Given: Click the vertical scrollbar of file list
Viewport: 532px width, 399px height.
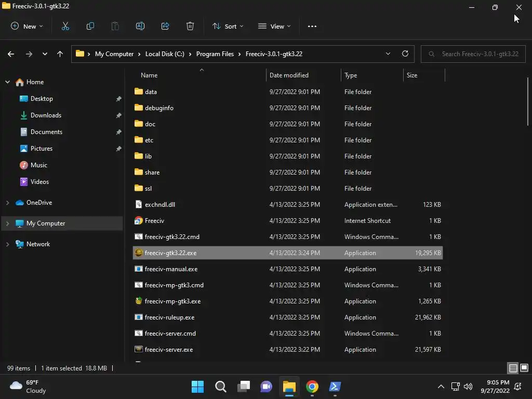Looking at the screenshot, I should pyautogui.click(x=528, y=102).
